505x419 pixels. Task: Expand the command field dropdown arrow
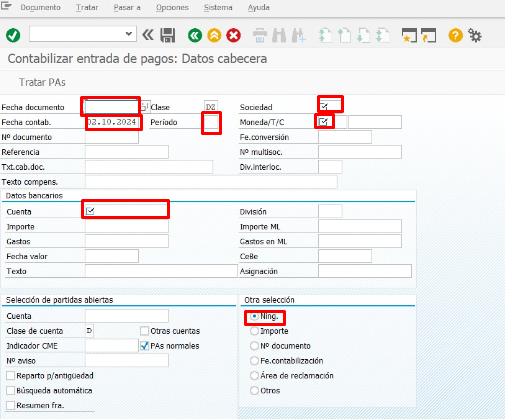(x=129, y=34)
